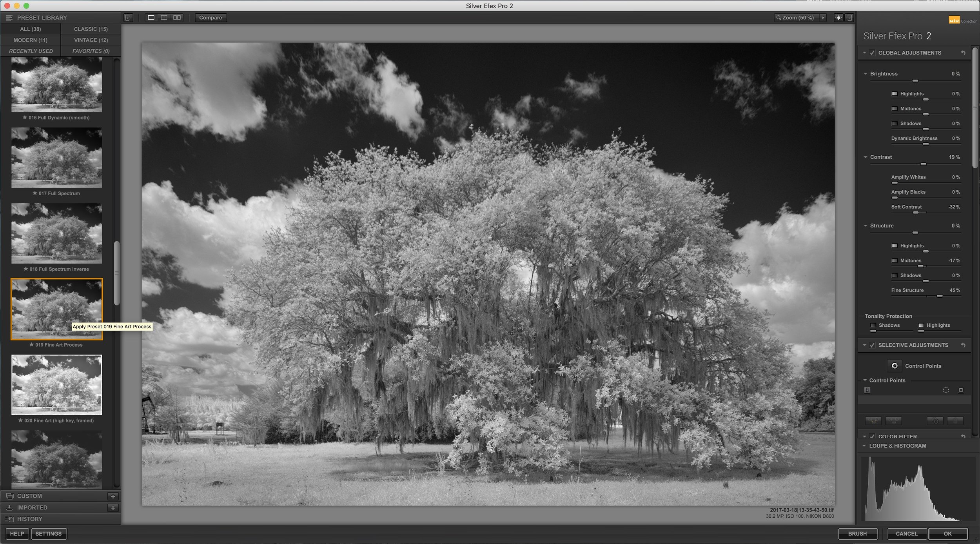980x544 pixels.
Task: Toggle the control points mask display icon
Action: 961,390
